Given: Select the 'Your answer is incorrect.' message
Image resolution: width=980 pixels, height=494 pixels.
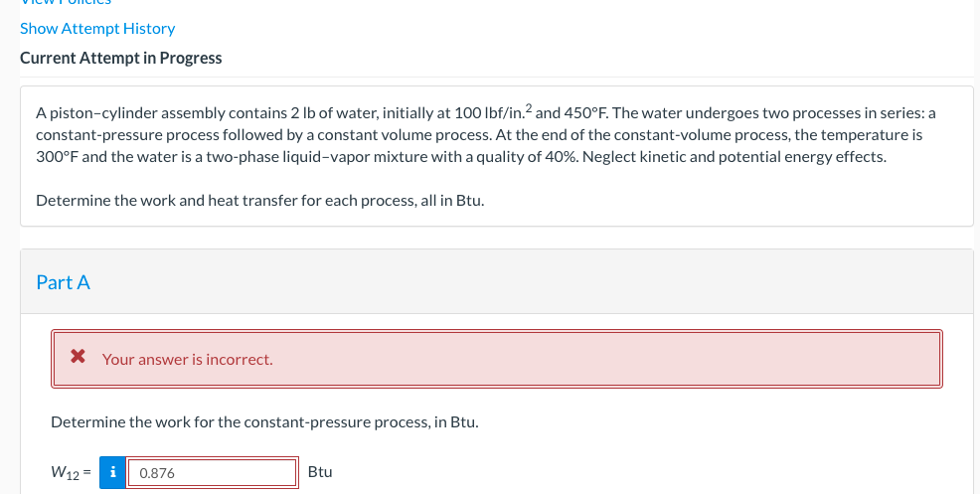Looking at the screenshot, I should 188,360.
